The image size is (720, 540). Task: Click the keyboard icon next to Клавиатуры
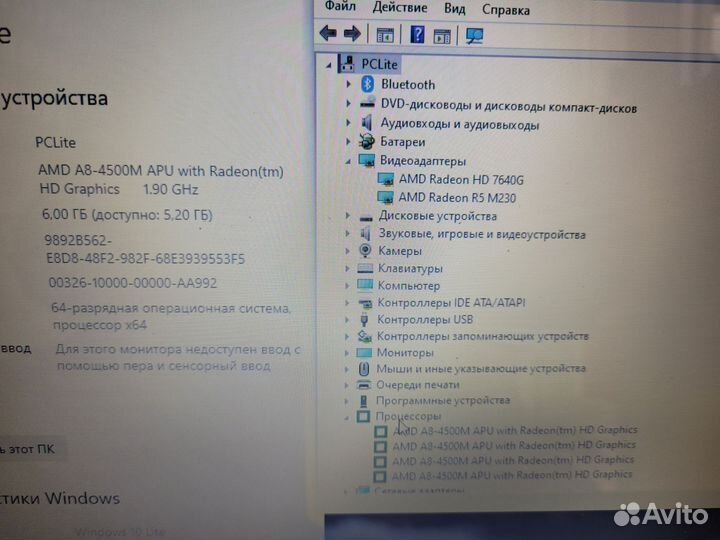(365, 268)
